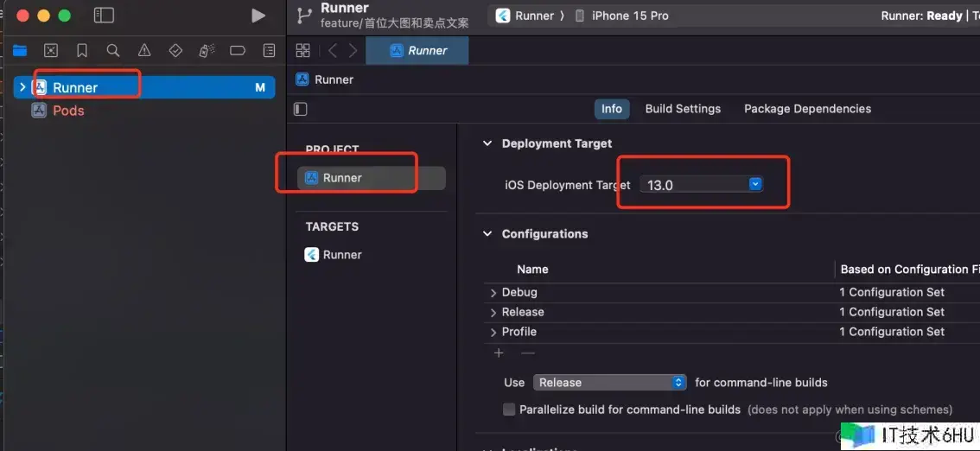The image size is (980, 451).
Task: Hide the project and targets list sidebar
Action: coord(301,110)
